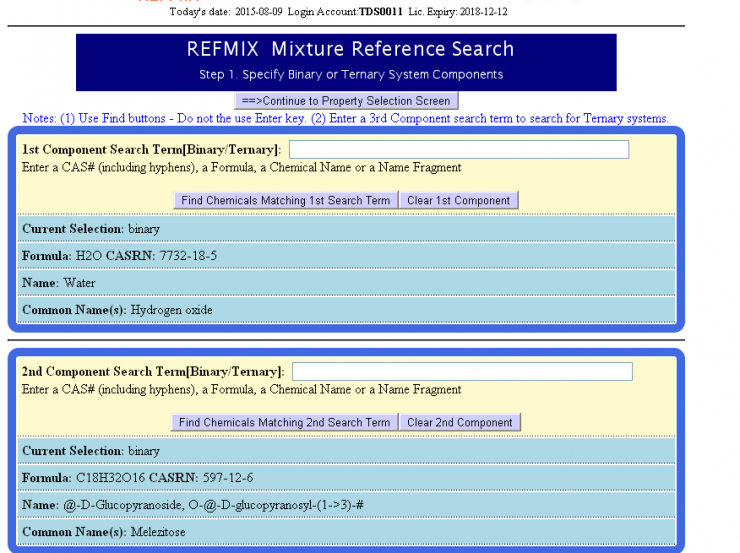Click the CASRN value 7732-18-5

tap(188, 256)
